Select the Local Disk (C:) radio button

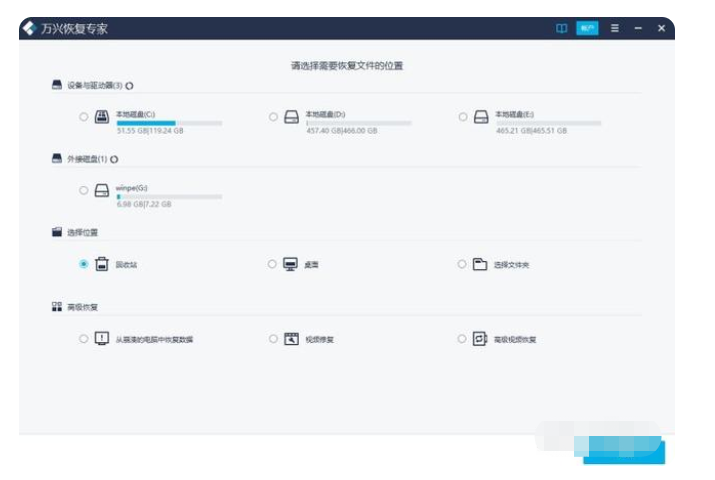(83, 117)
